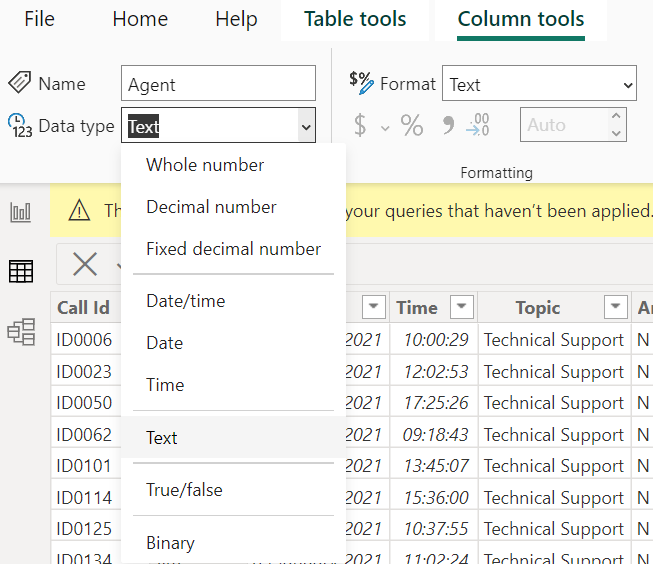653x564 pixels.
Task: Select time cell 12:02:53
Action: 436,371
